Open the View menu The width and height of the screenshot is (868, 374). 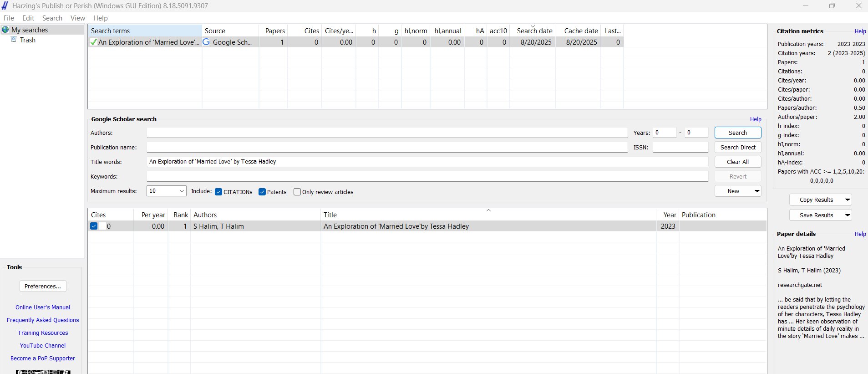(x=77, y=18)
